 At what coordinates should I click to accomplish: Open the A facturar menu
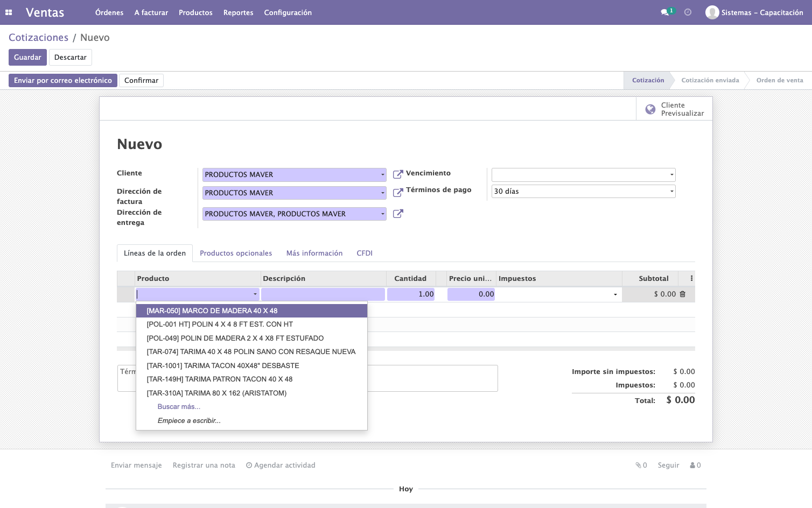click(151, 12)
